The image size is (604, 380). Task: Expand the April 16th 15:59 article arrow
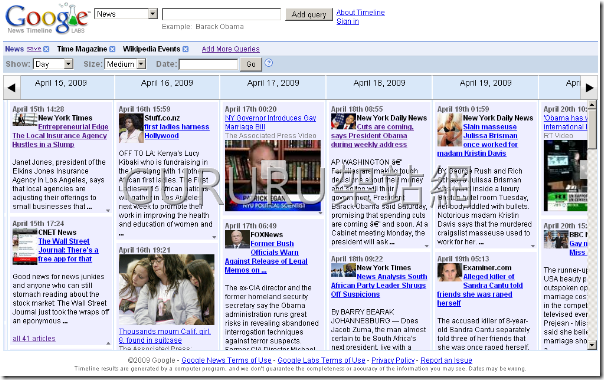(214, 237)
